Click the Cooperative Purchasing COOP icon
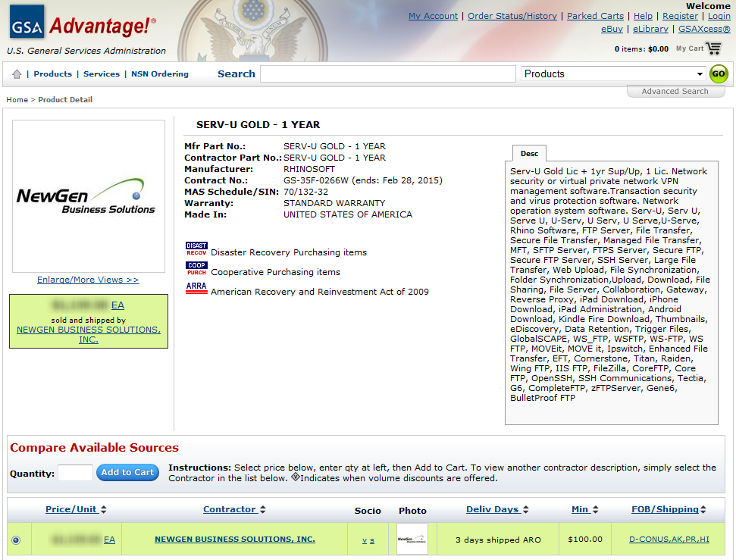The height and width of the screenshot is (560, 736). [196, 269]
